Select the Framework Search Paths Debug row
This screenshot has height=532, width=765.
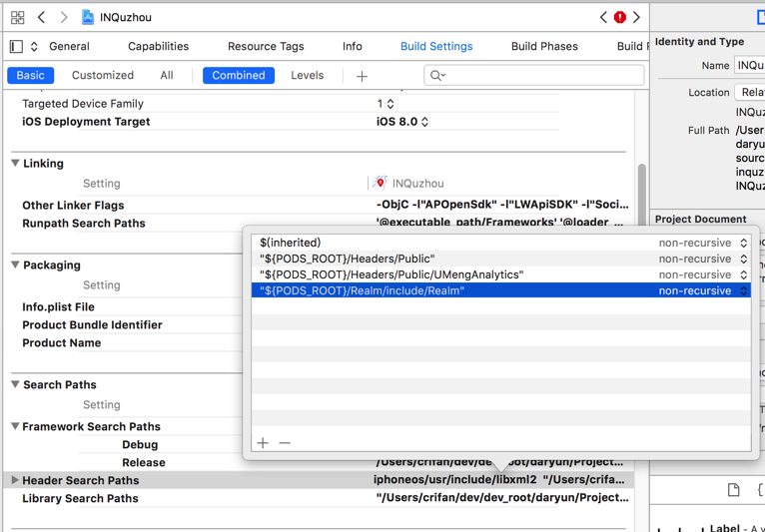[140, 445]
